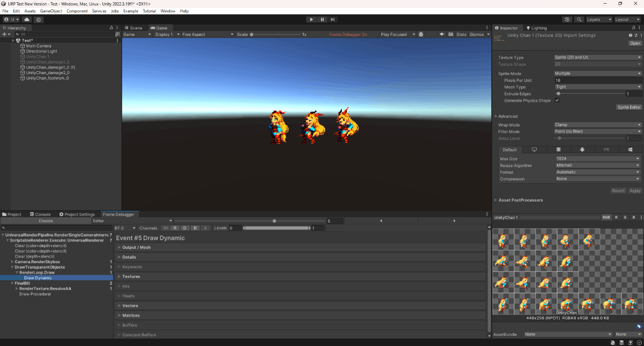The height and width of the screenshot is (346, 644).
Task: Adjust the Extrude Edges slider
Action: (589, 94)
